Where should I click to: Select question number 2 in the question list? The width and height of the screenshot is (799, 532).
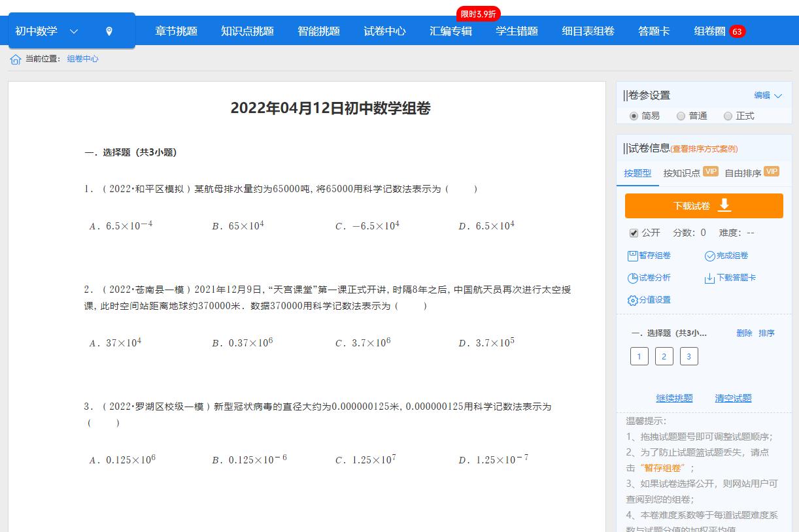tap(664, 356)
